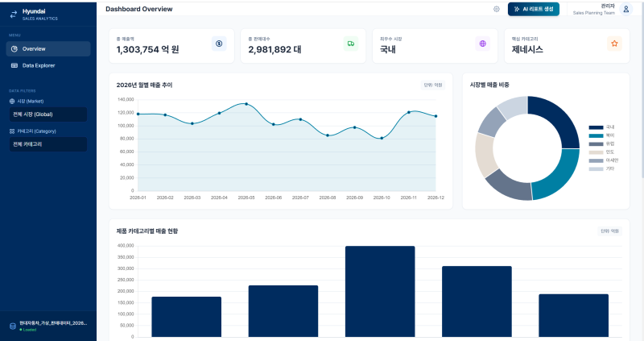This screenshot has width=644, height=341.
Task: Click the 단위: 억원 badge on bar chart
Action: click(610, 231)
